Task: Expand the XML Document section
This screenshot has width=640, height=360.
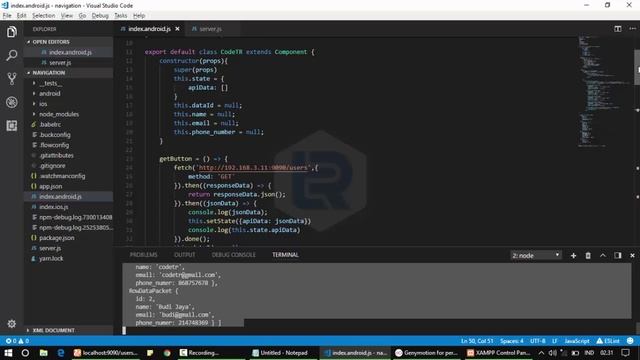Action: pos(69,330)
